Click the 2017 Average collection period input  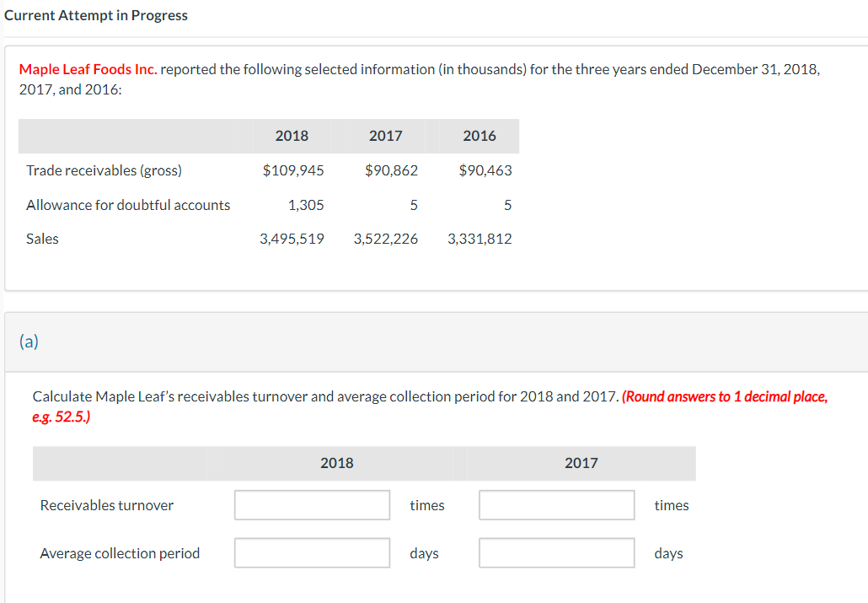pos(557,552)
